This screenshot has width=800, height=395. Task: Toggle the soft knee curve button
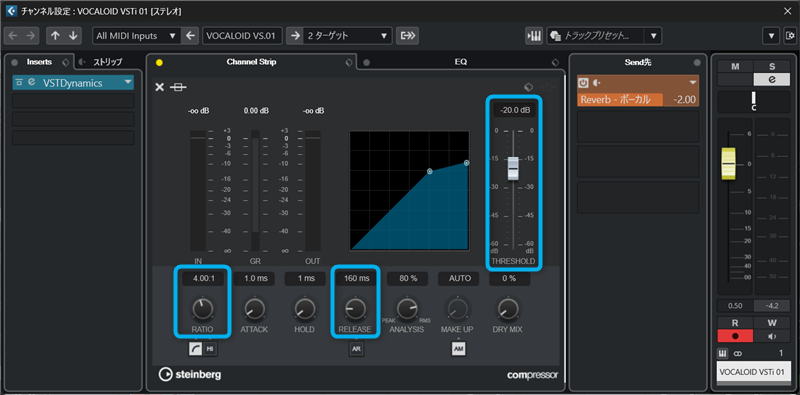tap(196, 349)
